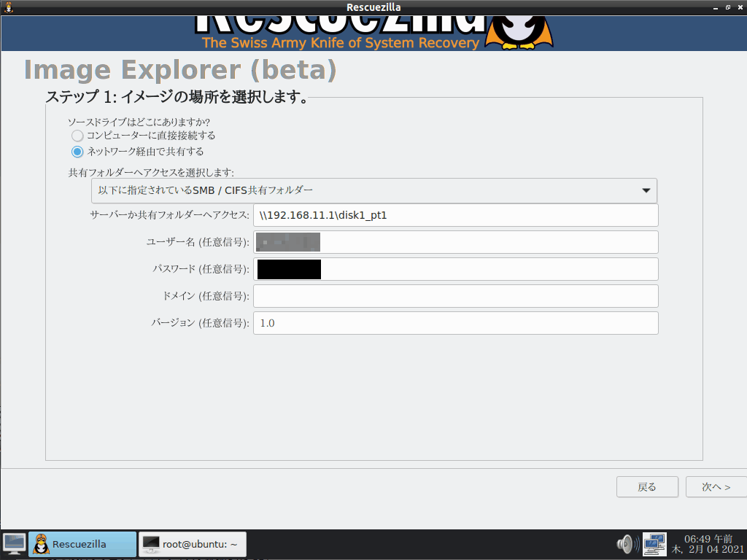This screenshot has width=747, height=560.
Task: Click the network connection tray icon
Action: click(654, 544)
